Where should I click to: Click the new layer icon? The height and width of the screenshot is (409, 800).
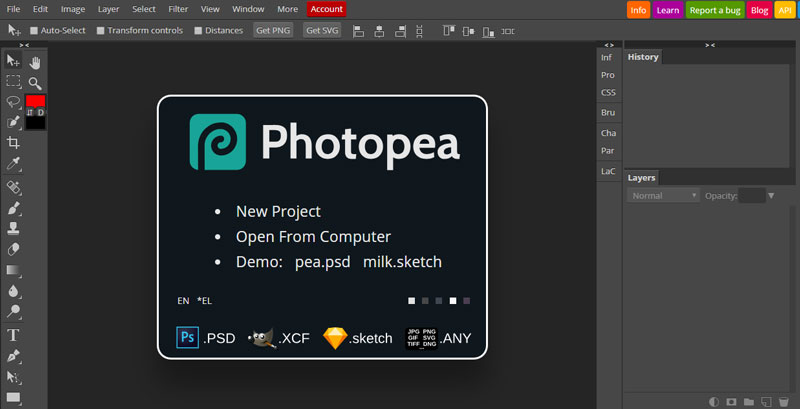765,401
